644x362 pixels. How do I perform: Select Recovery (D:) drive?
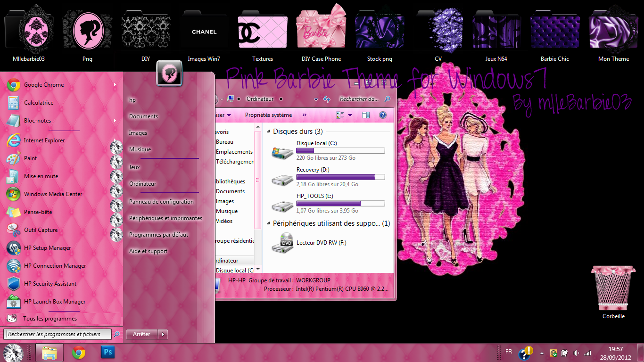click(x=328, y=177)
